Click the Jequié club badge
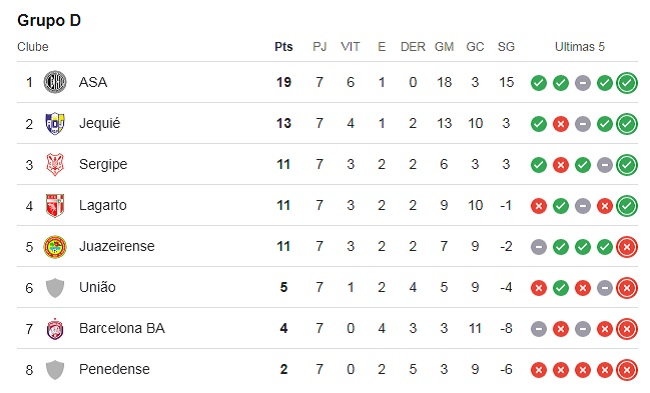The image size is (650, 393). 55,123
